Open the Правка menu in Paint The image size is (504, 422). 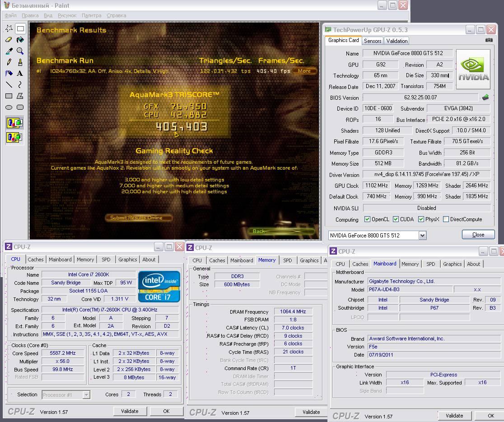(30, 15)
